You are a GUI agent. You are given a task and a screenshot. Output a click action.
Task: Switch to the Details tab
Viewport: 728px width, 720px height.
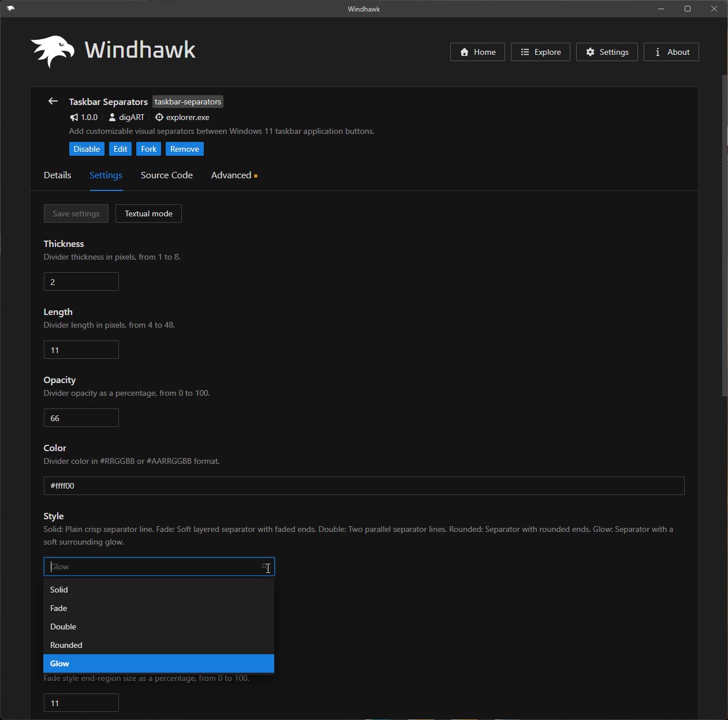(x=58, y=175)
